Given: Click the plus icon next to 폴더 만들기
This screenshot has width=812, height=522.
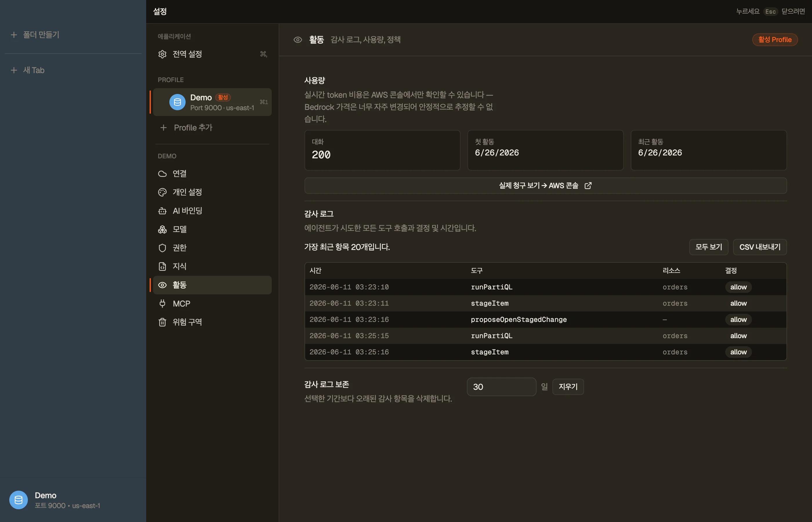Looking at the screenshot, I should pyautogui.click(x=14, y=35).
